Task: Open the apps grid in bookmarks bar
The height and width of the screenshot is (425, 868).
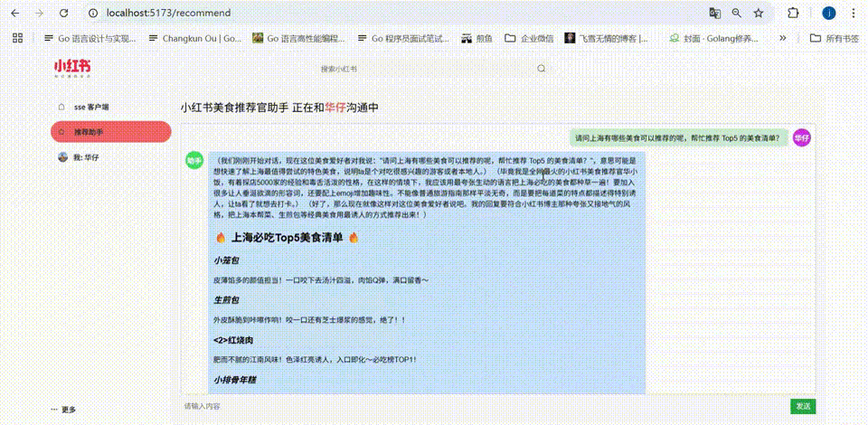Action: coord(18,38)
